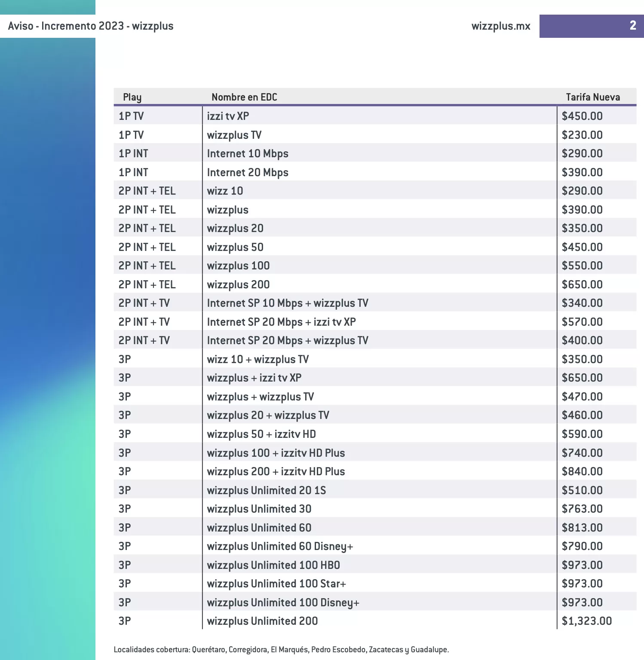The height and width of the screenshot is (660, 644).
Task: Select the 'izzi tv XP' plan name
Action: coord(228,116)
